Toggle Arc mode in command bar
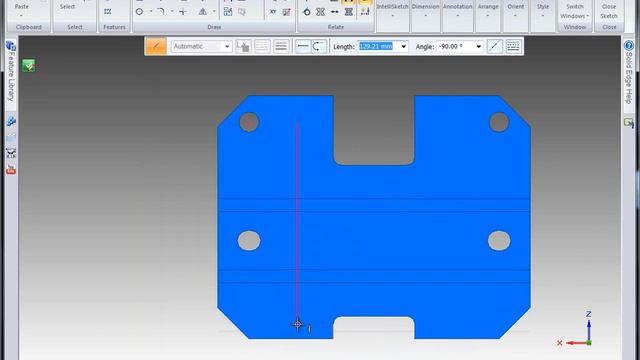640x360 pixels. [x=318, y=46]
